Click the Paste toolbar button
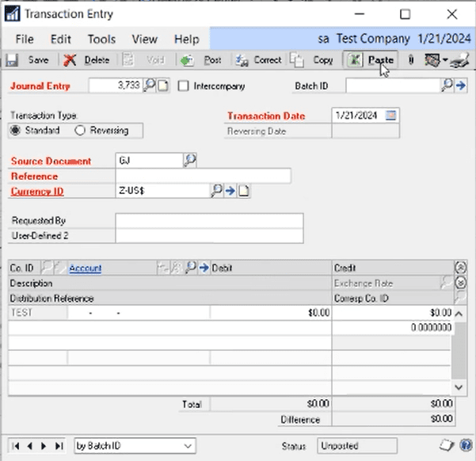 pyautogui.click(x=371, y=60)
